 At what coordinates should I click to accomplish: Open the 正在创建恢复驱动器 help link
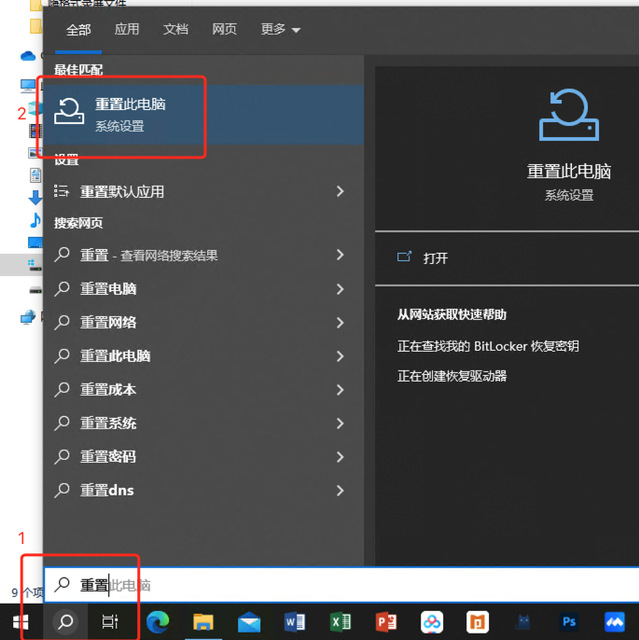[452, 376]
